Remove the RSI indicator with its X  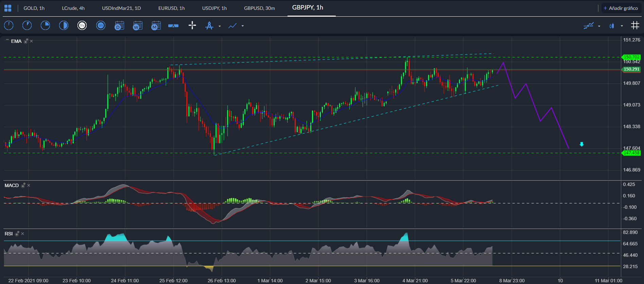(x=22, y=234)
